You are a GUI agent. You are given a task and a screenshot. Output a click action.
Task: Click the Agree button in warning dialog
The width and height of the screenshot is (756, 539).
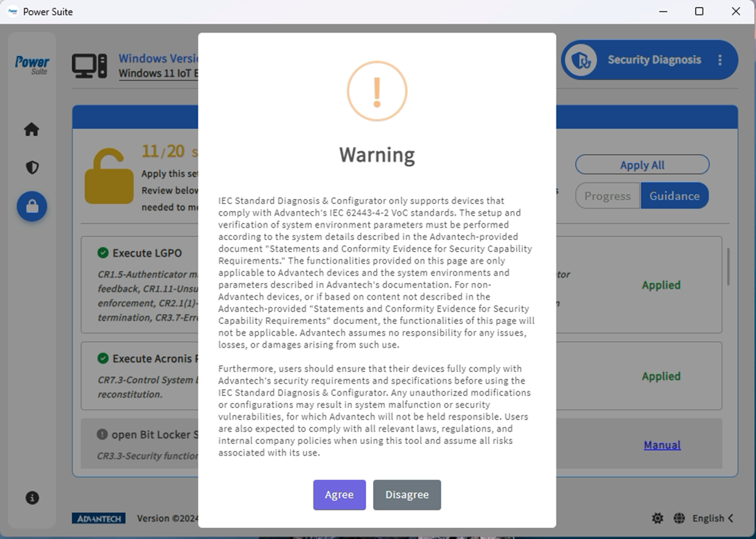click(339, 495)
